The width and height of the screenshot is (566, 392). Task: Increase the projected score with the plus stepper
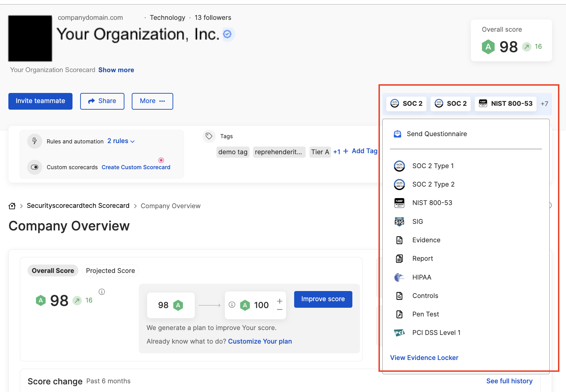click(280, 301)
